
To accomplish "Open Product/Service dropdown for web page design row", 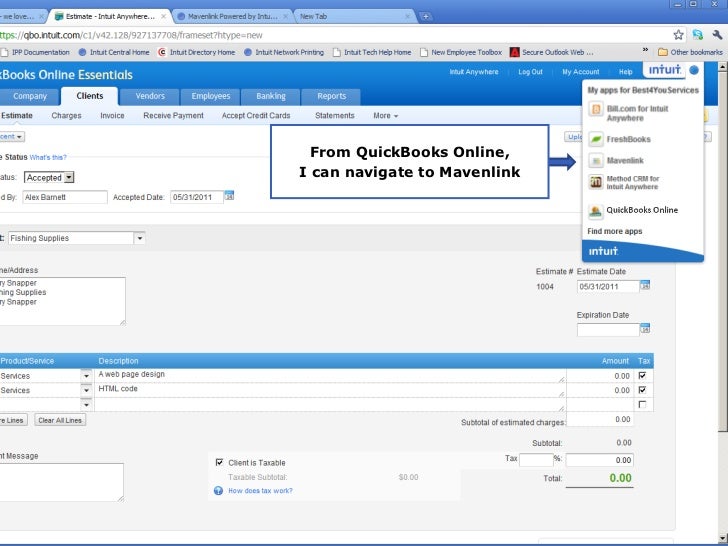I will (86, 376).
